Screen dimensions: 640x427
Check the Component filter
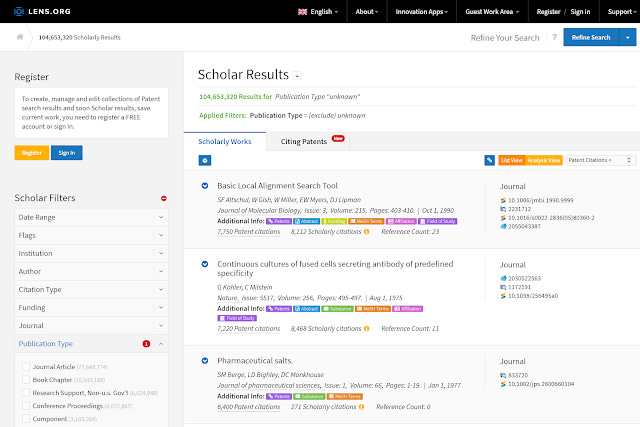(x=26, y=419)
